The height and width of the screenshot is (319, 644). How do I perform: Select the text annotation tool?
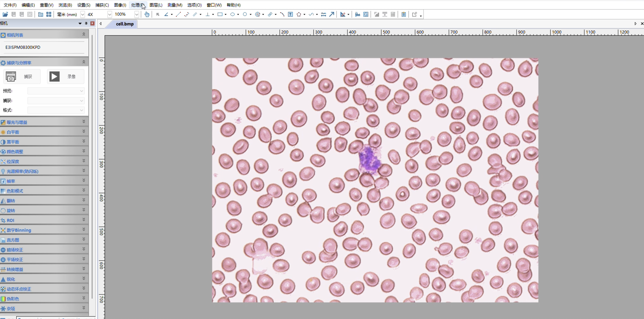(x=290, y=14)
